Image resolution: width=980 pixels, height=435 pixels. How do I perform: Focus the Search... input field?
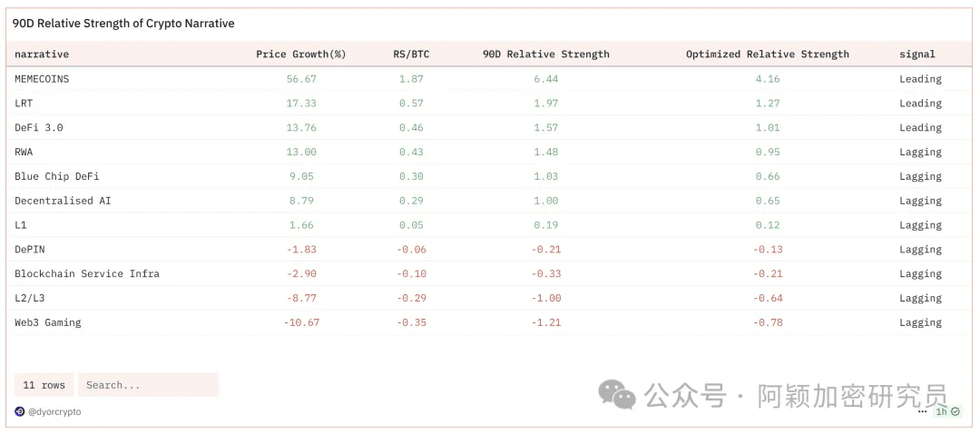pos(148,385)
